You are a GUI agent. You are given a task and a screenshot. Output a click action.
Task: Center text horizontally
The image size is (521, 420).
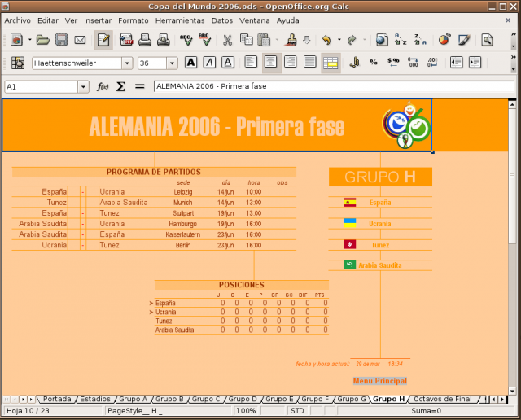(270, 62)
